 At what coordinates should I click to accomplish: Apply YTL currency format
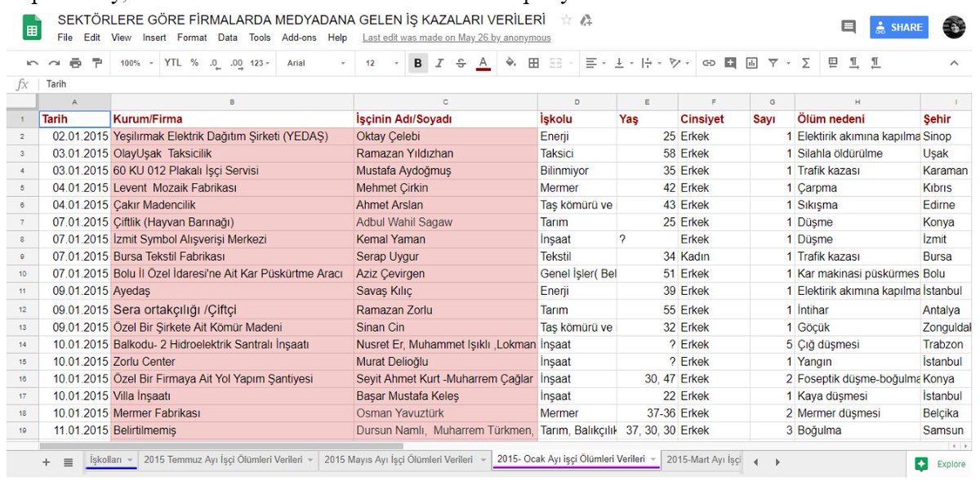[x=173, y=62]
